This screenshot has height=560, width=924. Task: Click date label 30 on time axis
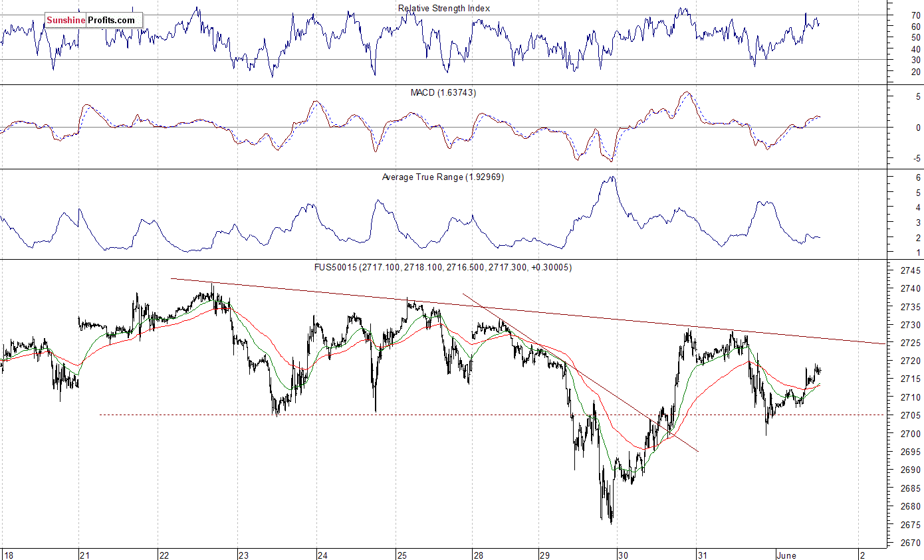click(622, 555)
